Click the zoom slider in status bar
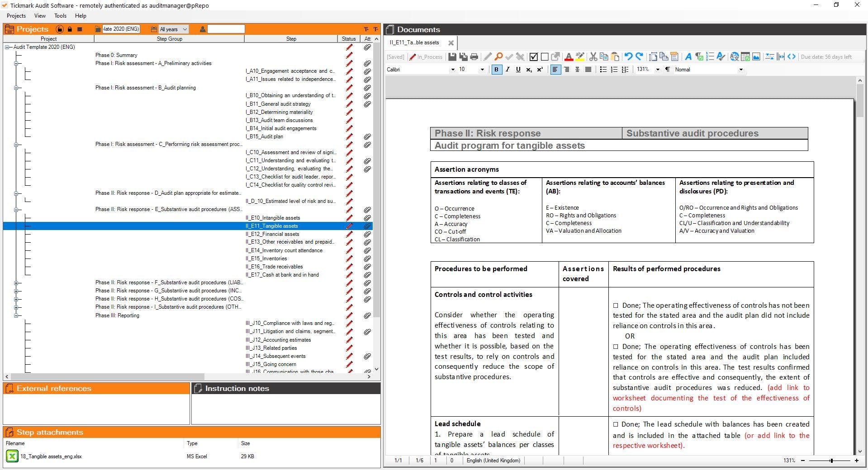The height and width of the screenshot is (470, 868). coord(831,461)
